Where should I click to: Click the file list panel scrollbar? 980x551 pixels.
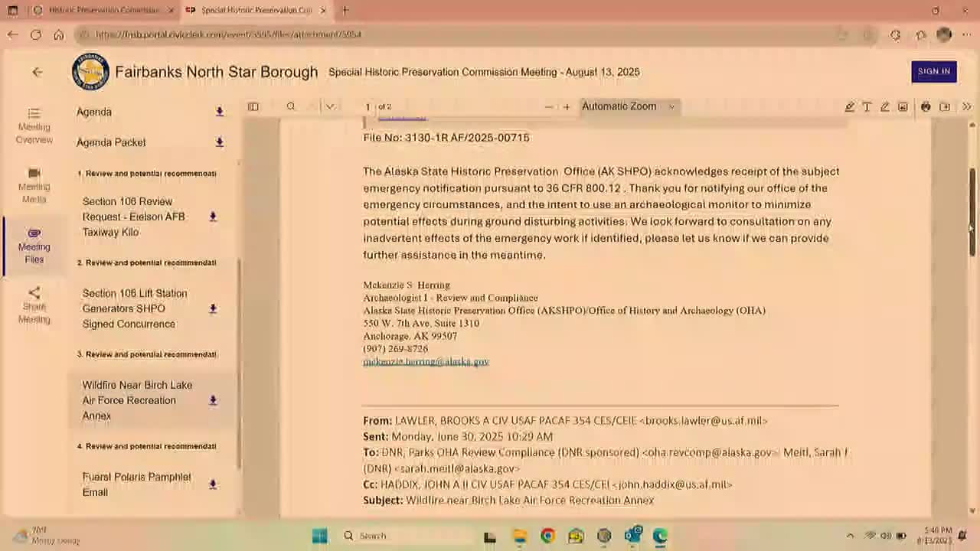point(240,364)
